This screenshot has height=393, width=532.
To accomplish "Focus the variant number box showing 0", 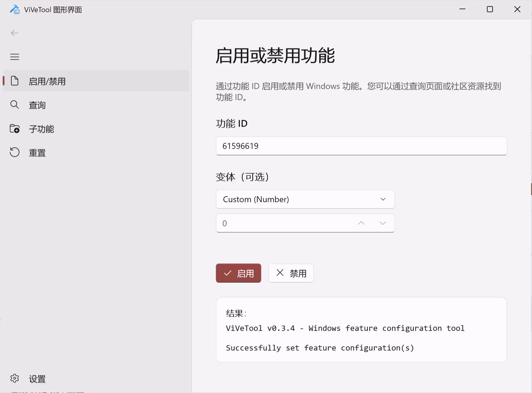I will [x=305, y=223].
